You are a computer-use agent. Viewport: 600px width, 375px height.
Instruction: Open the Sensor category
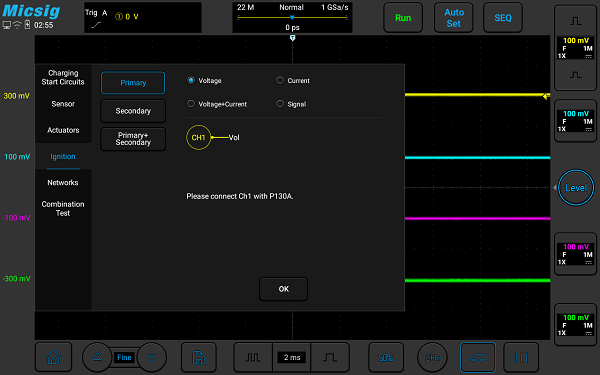coord(63,104)
